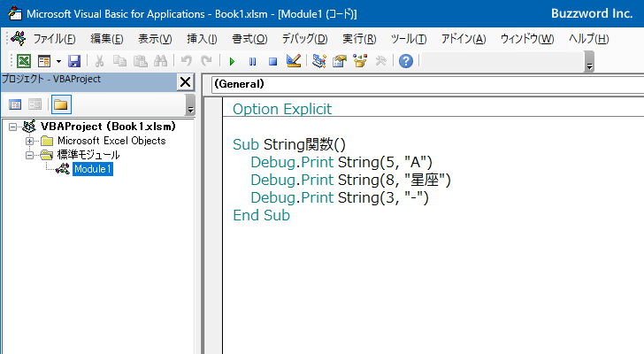Open the Insert object dropdown arrow
644x354 pixels.
[x=58, y=61]
